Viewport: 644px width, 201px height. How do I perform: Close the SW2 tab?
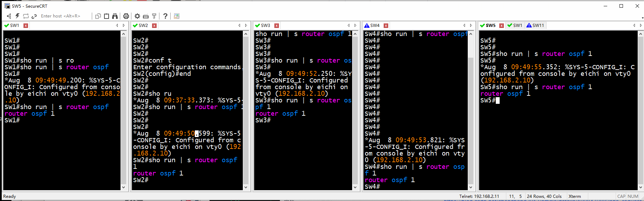[x=154, y=26]
